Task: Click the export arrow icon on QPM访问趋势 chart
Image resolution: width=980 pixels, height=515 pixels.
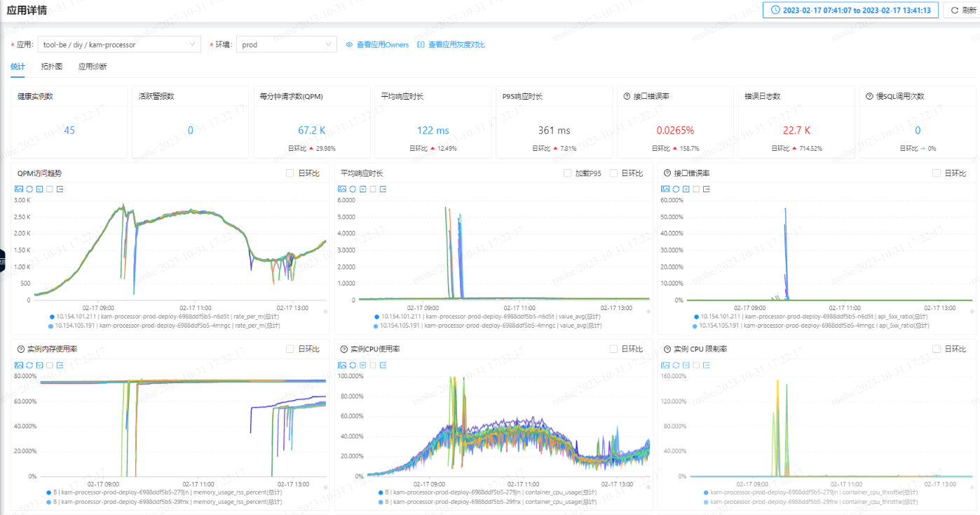Action: click(60, 189)
